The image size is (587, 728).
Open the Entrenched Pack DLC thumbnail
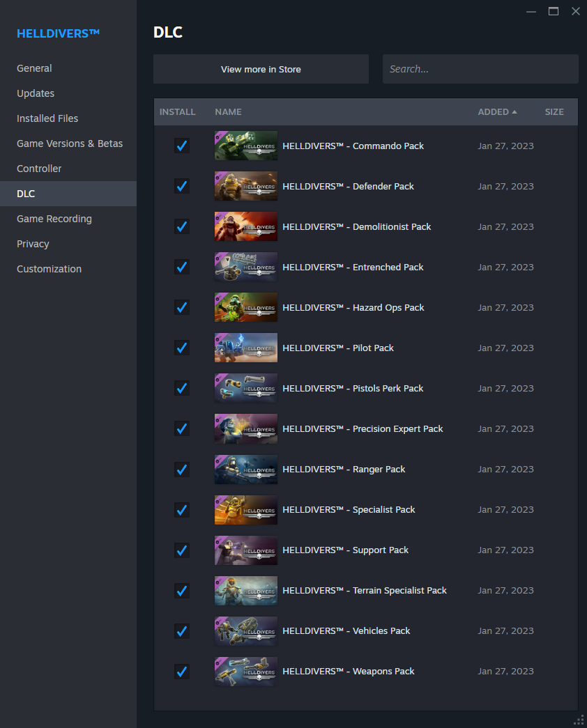click(246, 267)
